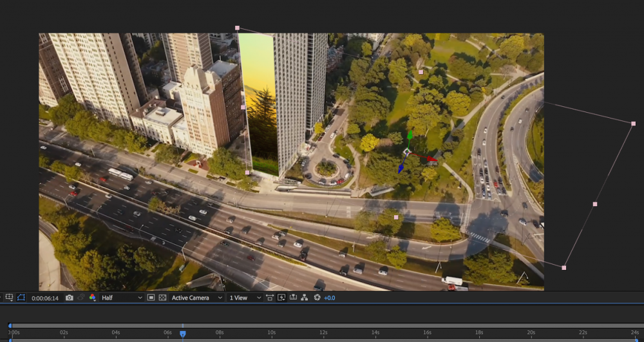Viewport: 644px width, 342px height.
Task: Expand the 1 View layout dropdown
Action: pos(245,298)
